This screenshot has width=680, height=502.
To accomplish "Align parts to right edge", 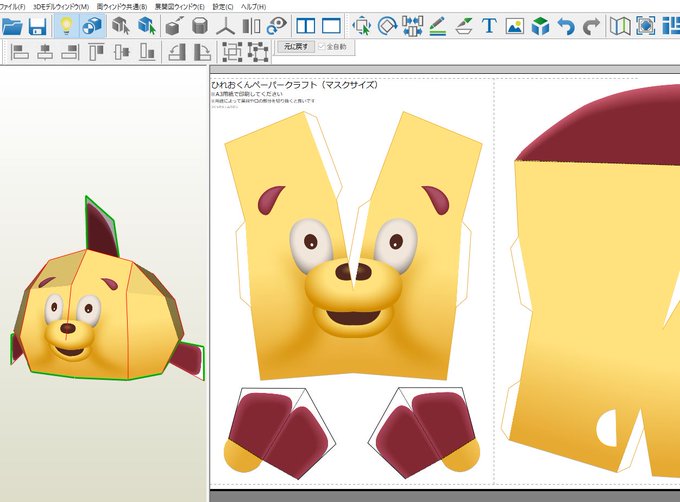I will pos(70,52).
